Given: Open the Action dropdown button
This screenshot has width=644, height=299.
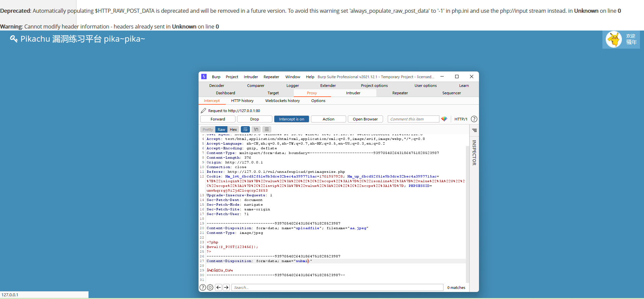Looking at the screenshot, I should [x=328, y=119].
